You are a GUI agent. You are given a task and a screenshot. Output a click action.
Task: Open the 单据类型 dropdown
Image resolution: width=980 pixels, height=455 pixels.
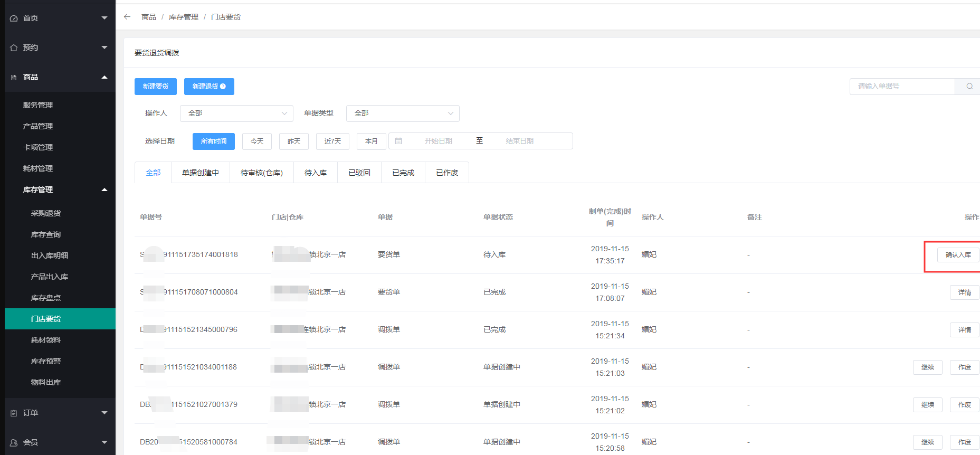tap(403, 113)
